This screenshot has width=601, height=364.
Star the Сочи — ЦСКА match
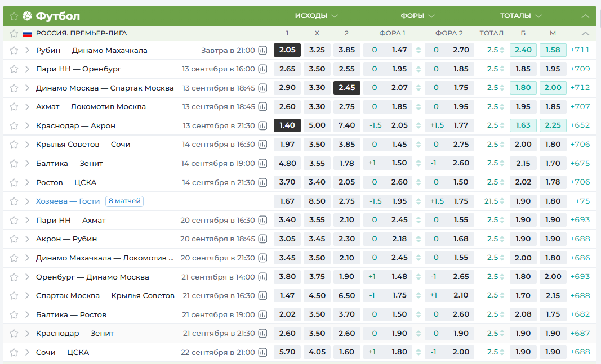pyautogui.click(x=14, y=353)
